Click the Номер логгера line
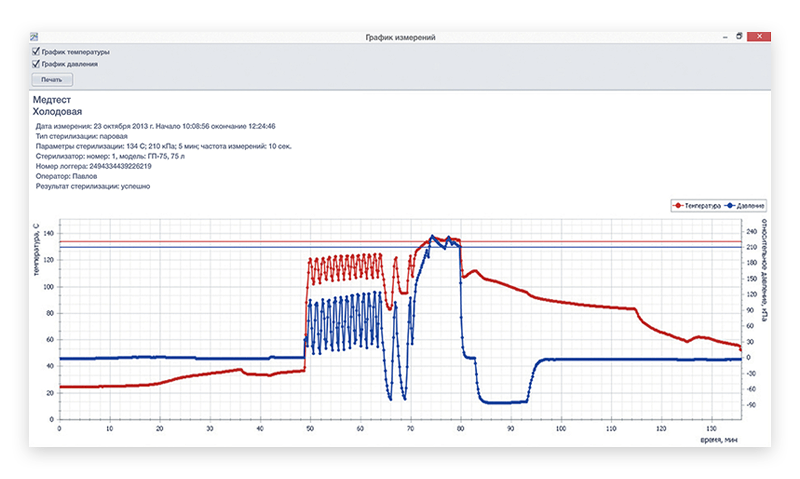800x479 pixels. pos(93,166)
